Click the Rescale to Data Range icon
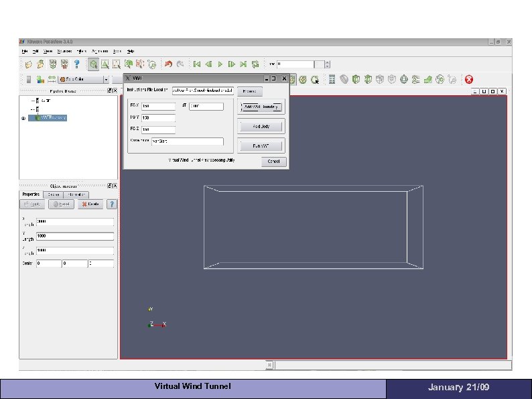 point(52,79)
